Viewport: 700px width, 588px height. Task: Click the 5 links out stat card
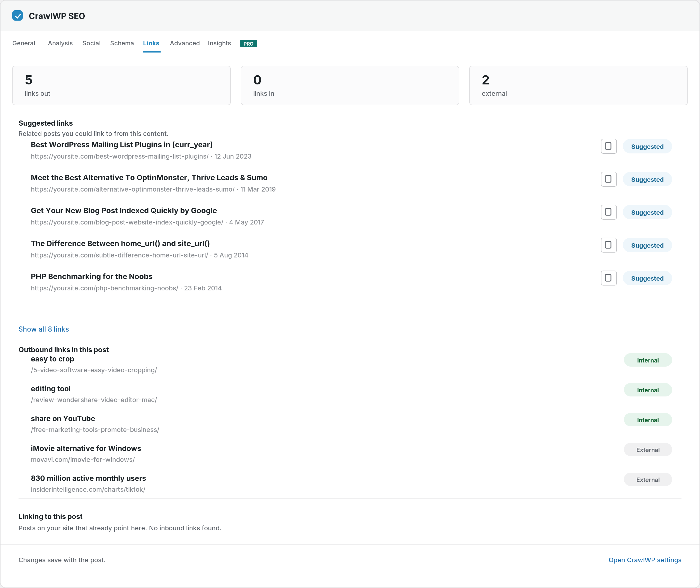click(x=121, y=85)
